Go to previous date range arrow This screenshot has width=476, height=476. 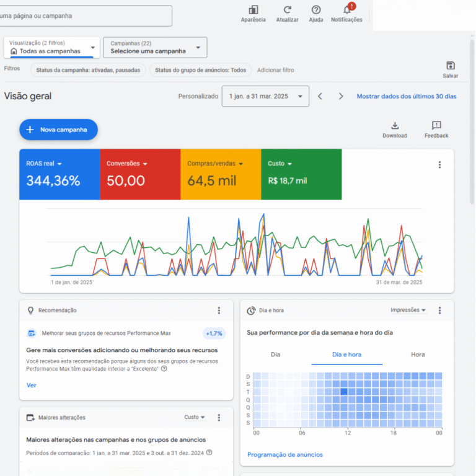point(320,96)
